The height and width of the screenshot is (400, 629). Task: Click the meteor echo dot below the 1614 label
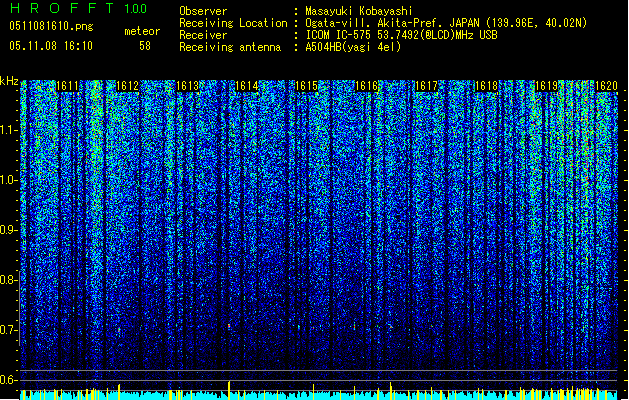click(x=229, y=326)
